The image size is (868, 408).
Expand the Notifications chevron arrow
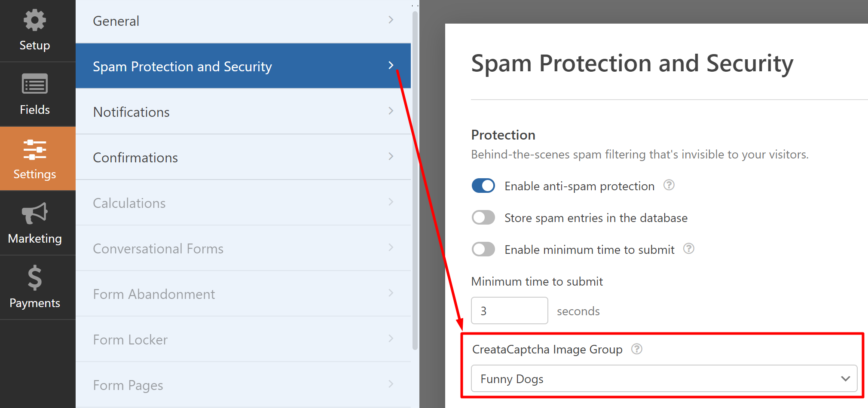391,111
